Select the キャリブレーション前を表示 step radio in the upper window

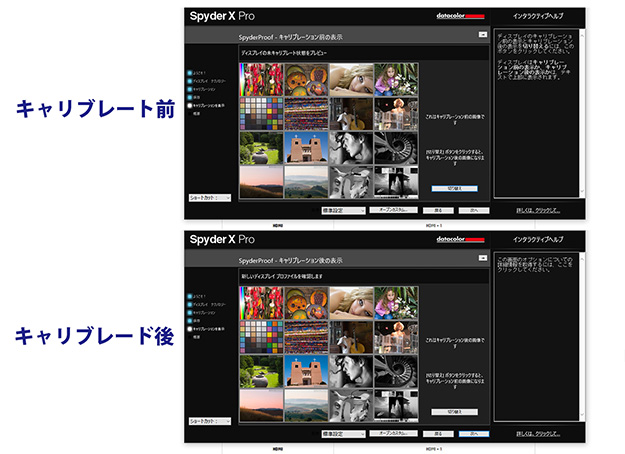189,104
